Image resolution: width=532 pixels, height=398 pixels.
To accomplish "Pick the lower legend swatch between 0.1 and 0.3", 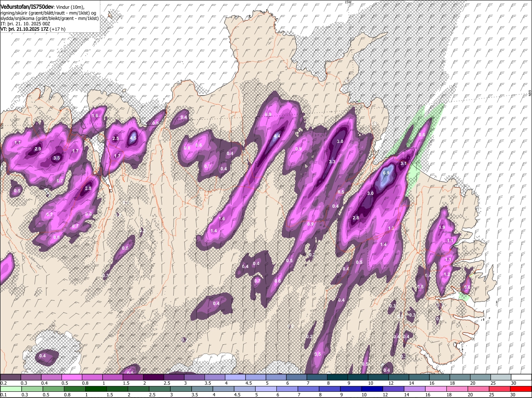I will pos(10,389).
